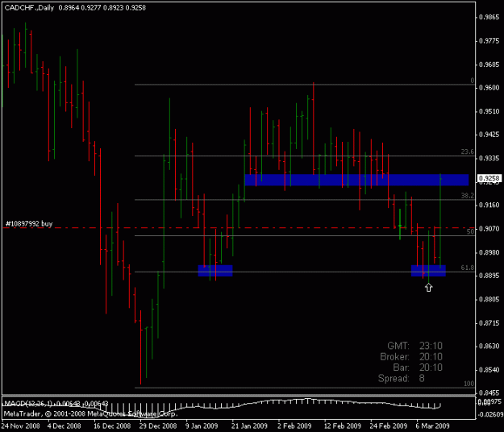The image size is (504, 432).
Task: Click the 0.9600 price axis label
Action: click(489, 88)
